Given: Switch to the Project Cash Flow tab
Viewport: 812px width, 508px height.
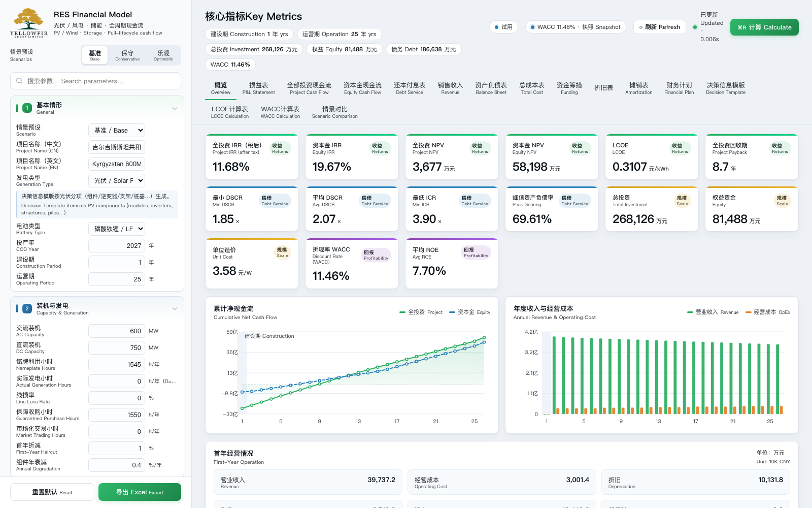Looking at the screenshot, I should tap(309, 88).
